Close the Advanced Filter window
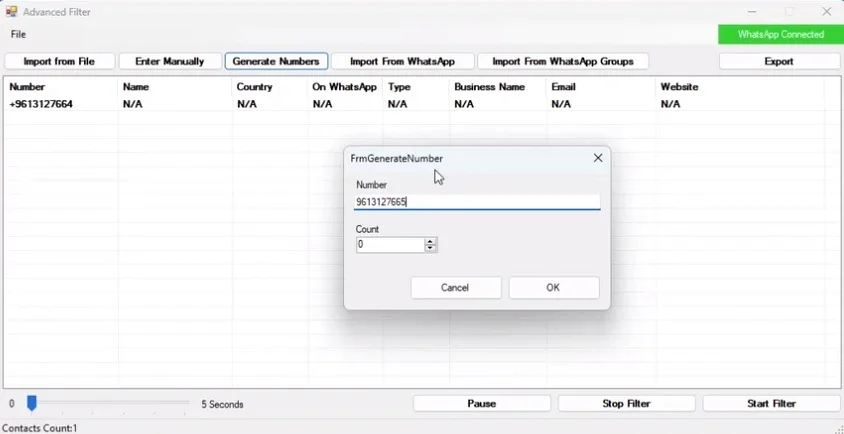Image resolution: width=844 pixels, height=434 pixels. (827, 11)
